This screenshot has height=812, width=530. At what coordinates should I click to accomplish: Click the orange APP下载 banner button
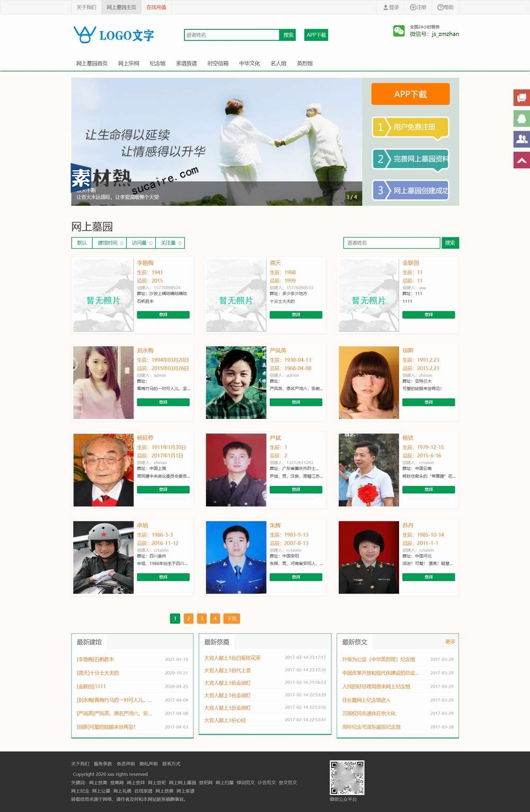pos(410,94)
